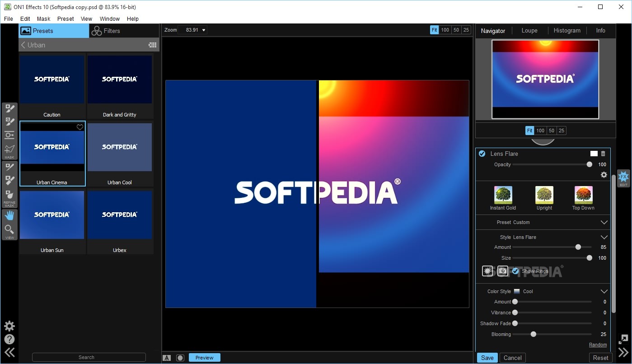
Task: Delete the Lens Flare filter with trash icon
Action: [603, 154]
